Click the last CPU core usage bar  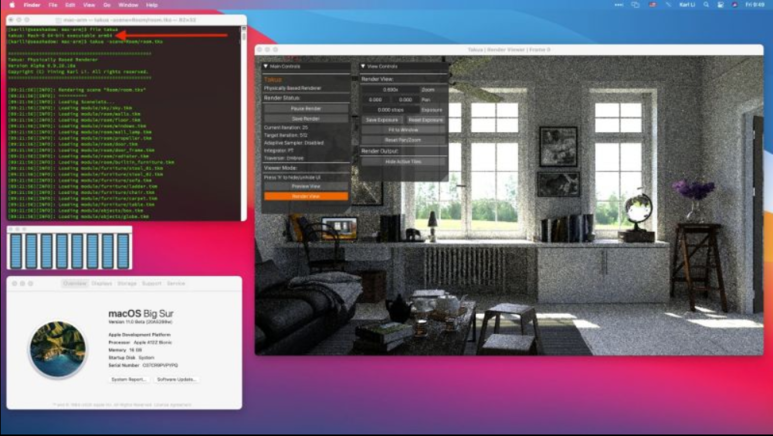[123, 251]
